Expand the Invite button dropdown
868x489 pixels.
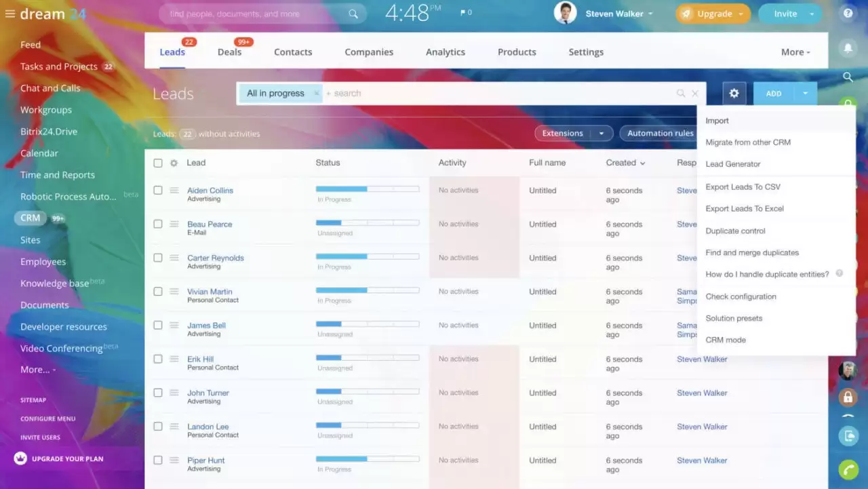811,13
